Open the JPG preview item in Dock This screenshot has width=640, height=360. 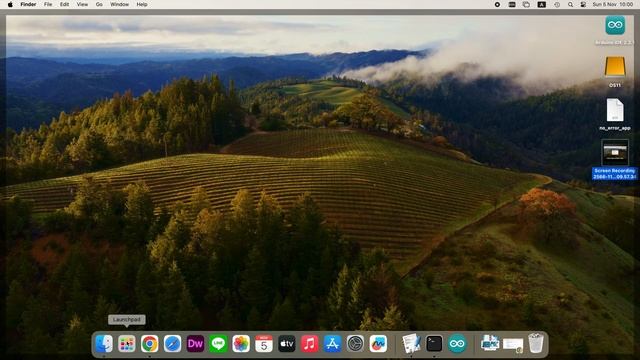[x=490, y=344]
